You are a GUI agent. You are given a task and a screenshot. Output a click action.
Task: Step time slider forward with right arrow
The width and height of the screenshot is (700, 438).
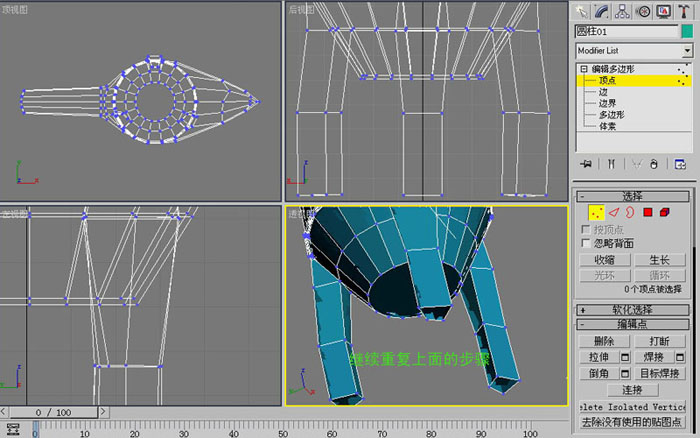(103, 412)
